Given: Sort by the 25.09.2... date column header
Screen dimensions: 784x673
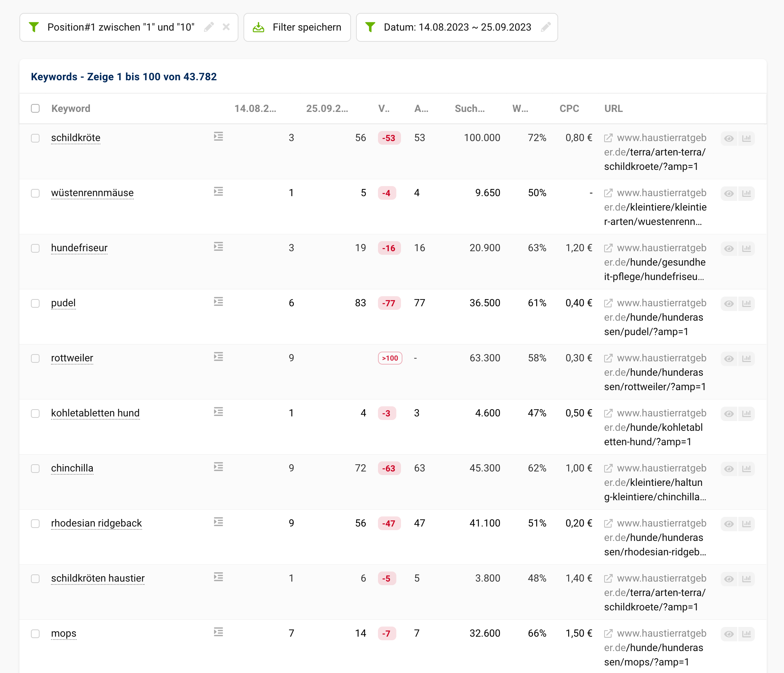Looking at the screenshot, I should [x=327, y=109].
